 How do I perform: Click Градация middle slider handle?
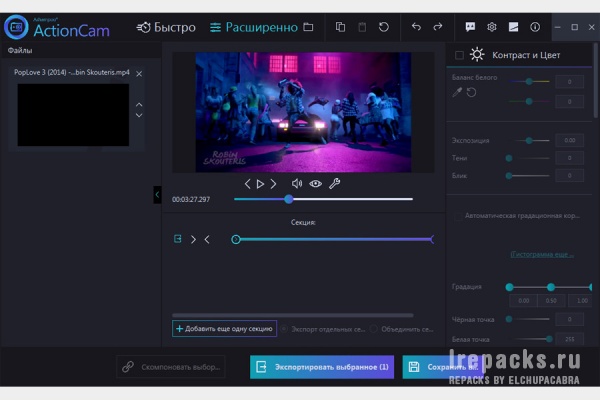click(551, 287)
